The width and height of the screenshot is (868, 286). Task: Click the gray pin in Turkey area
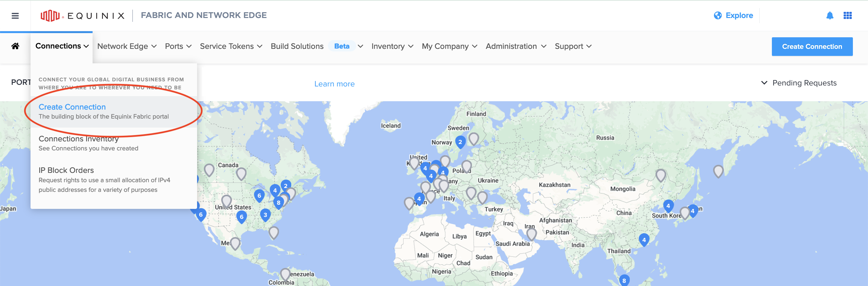pos(482,198)
